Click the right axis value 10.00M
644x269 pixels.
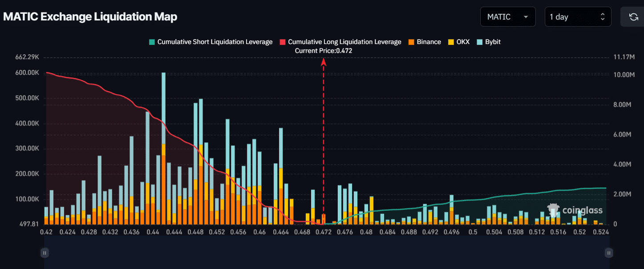coord(624,75)
